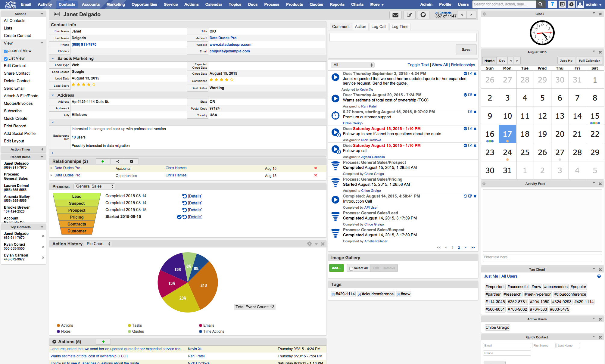Click the email envelope icon for Janet Delgado

pos(395,15)
